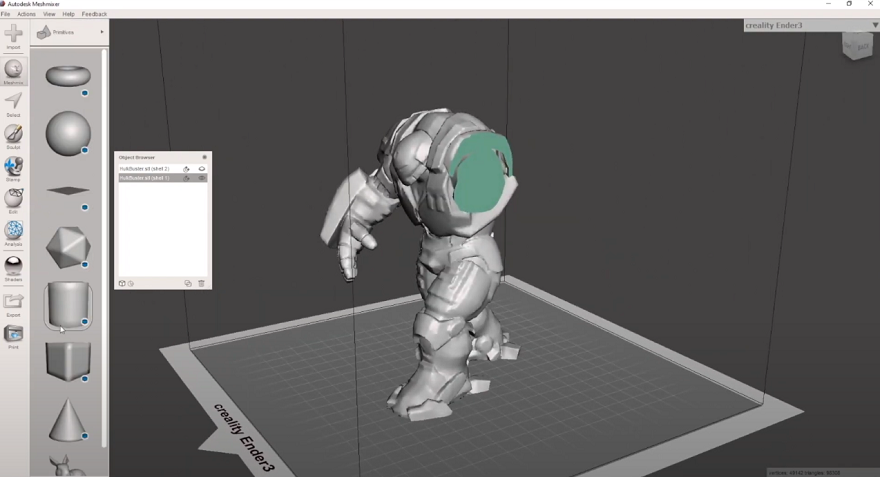Select the torus primitive
Viewport: 880px width, 477px height.
point(68,76)
